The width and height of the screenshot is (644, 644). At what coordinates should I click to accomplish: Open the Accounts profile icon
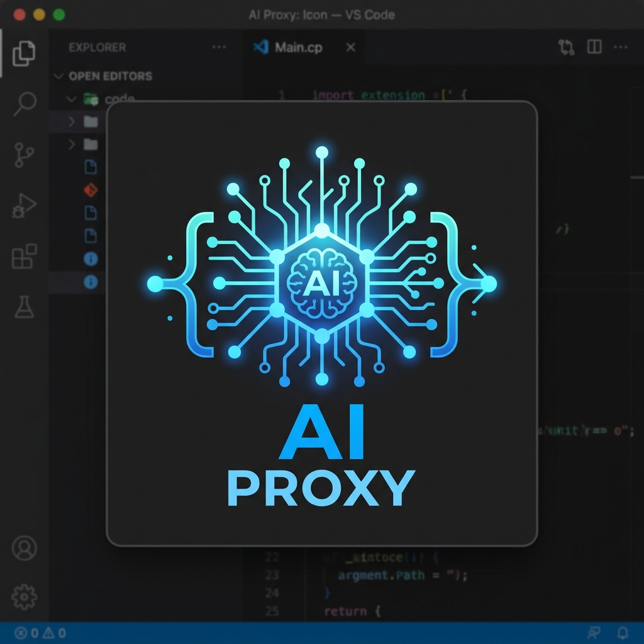[25, 548]
